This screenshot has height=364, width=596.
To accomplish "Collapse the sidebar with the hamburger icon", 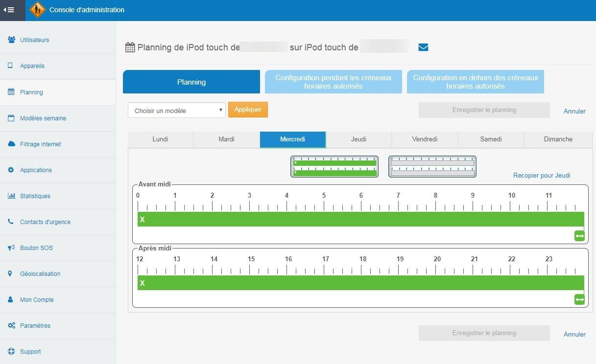I will pyautogui.click(x=9, y=10).
